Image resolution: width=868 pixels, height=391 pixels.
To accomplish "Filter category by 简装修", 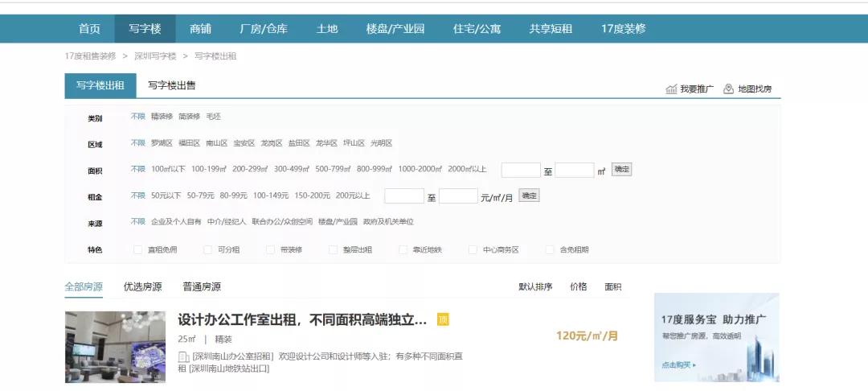I will [190, 117].
